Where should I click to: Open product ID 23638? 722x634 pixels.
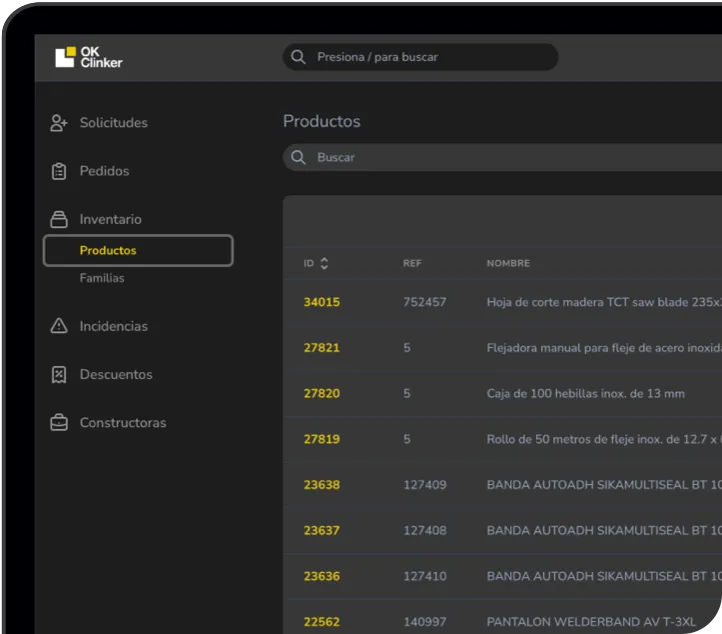[322, 485]
